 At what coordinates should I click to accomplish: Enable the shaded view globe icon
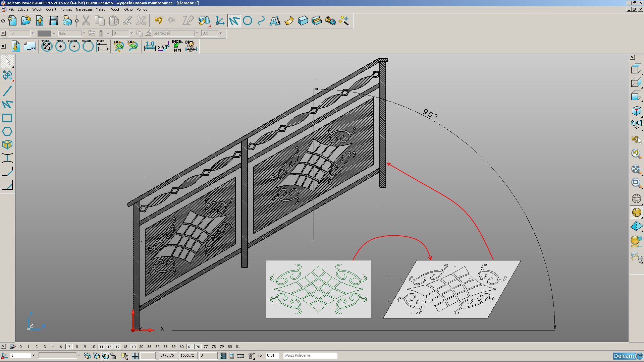[x=636, y=212]
